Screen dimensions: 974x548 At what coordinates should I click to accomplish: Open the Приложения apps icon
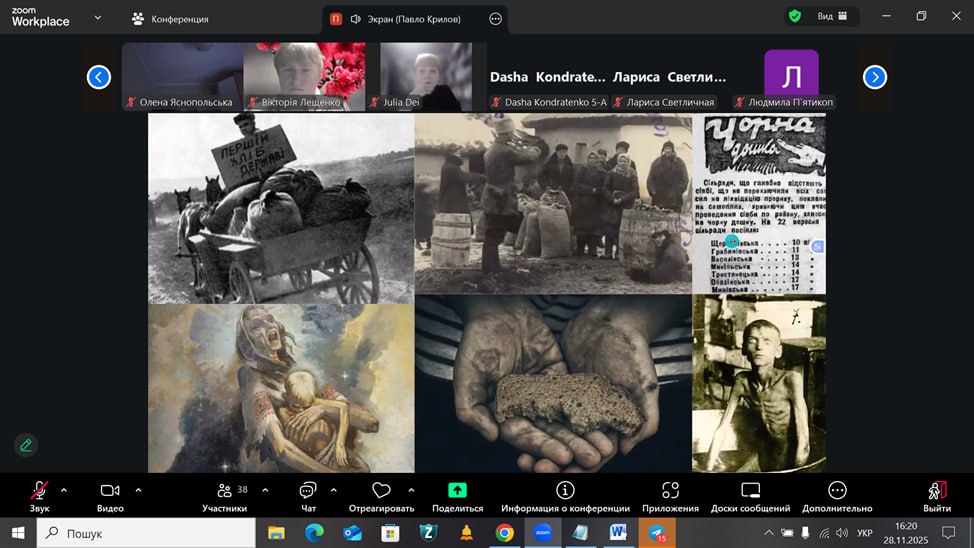[670, 490]
